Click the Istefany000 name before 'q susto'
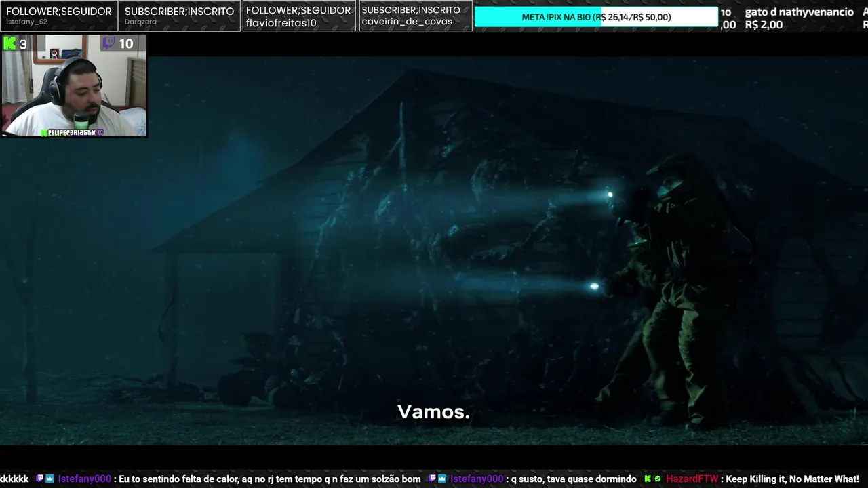This screenshot has height=488, width=868. point(477,479)
